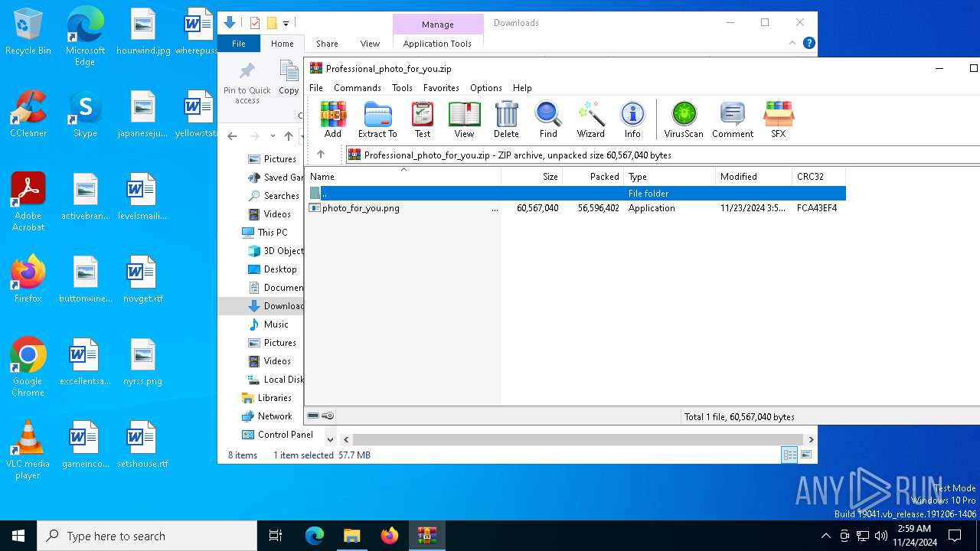This screenshot has height=551, width=980.
Task: Open VLC media player desktop shortcut
Action: pos(28,450)
